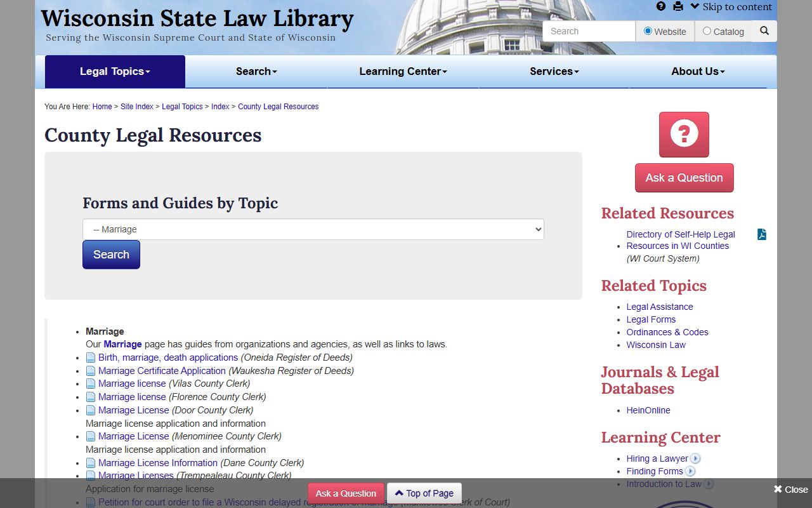Click play icon next to Hiring a Lawyer
The width and height of the screenshot is (812, 508).
(695, 458)
